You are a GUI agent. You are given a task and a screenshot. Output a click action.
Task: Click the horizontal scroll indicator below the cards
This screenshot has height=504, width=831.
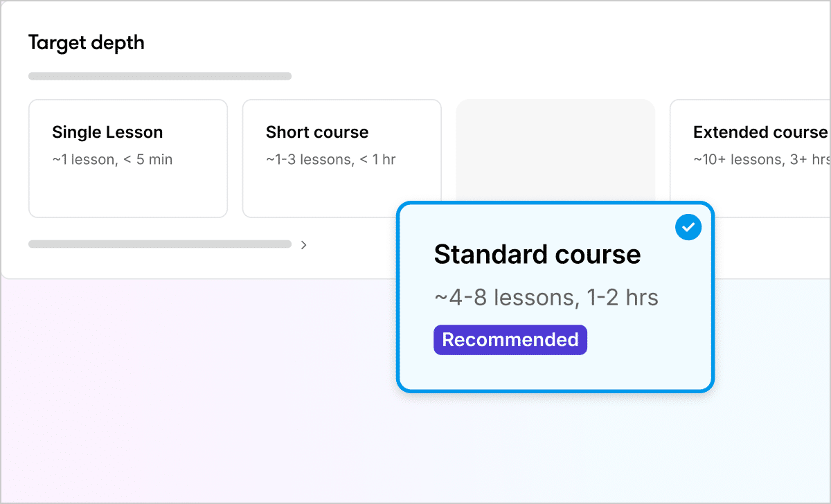click(159, 244)
